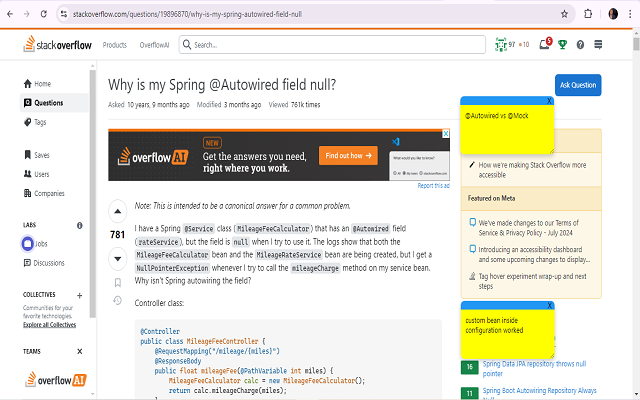Open 'Introducing an accessibility dashboard' meta link
This screenshot has width=640, height=400.
534,254
